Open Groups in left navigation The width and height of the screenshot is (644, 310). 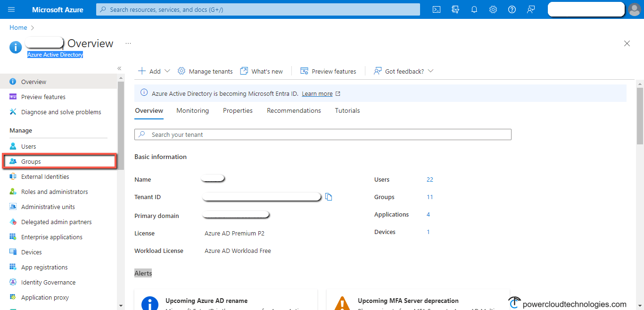[x=59, y=161]
